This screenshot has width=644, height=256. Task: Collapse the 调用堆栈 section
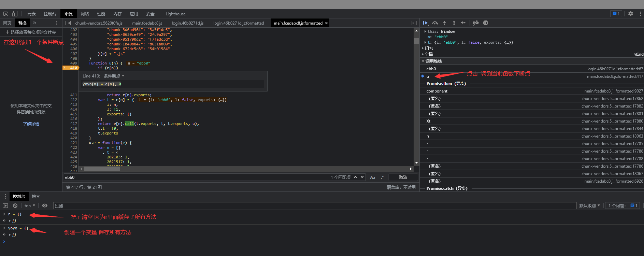(423, 61)
